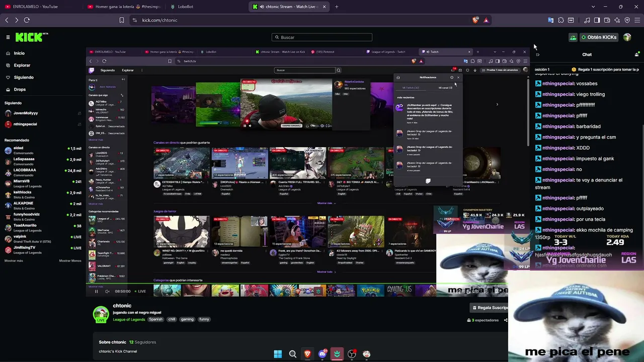Screen dimensions: 644x362
Task: Click the Regala Suscripciones button
Action: 490,307
